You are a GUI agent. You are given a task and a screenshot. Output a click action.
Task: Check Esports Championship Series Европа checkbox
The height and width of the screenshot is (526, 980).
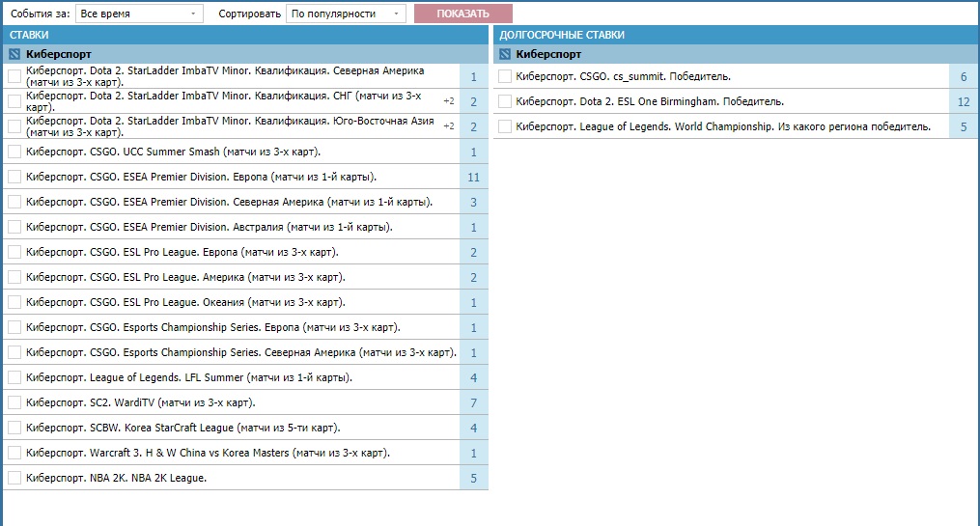14,327
